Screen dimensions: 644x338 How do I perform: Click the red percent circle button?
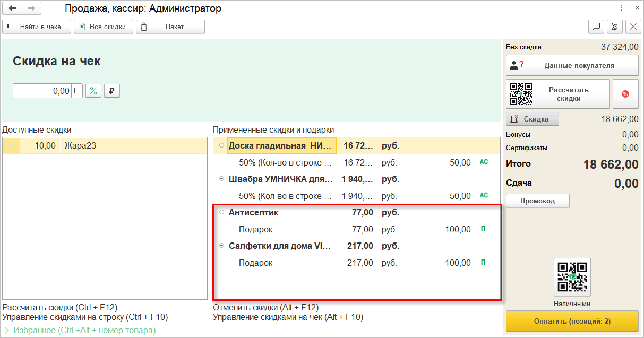625,94
